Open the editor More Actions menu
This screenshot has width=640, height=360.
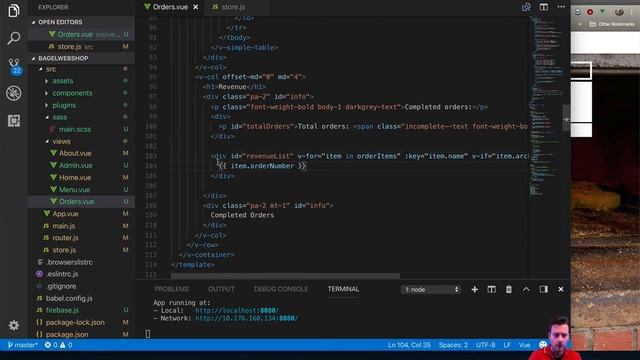click(561, 7)
